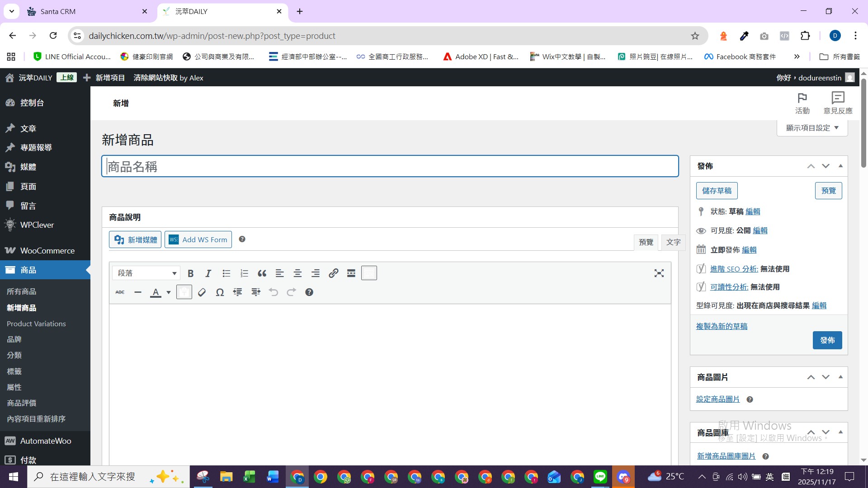Expand 顯示項目設定 screen options

click(x=812, y=128)
